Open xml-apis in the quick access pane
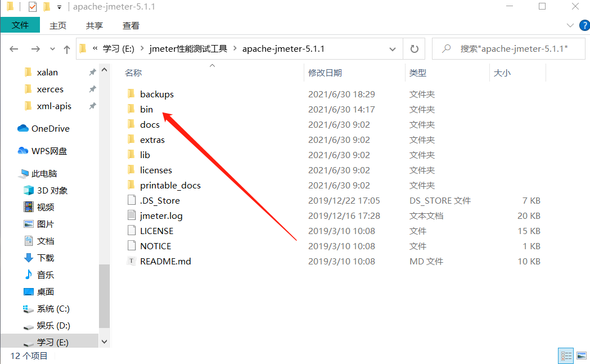This screenshot has width=590, height=364. tap(54, 106)
